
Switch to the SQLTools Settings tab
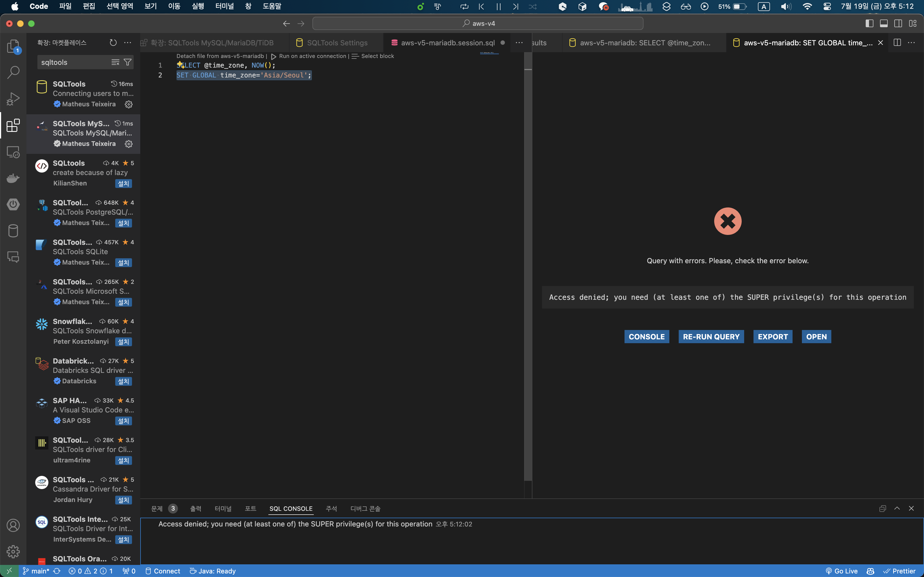pos(337,43)
